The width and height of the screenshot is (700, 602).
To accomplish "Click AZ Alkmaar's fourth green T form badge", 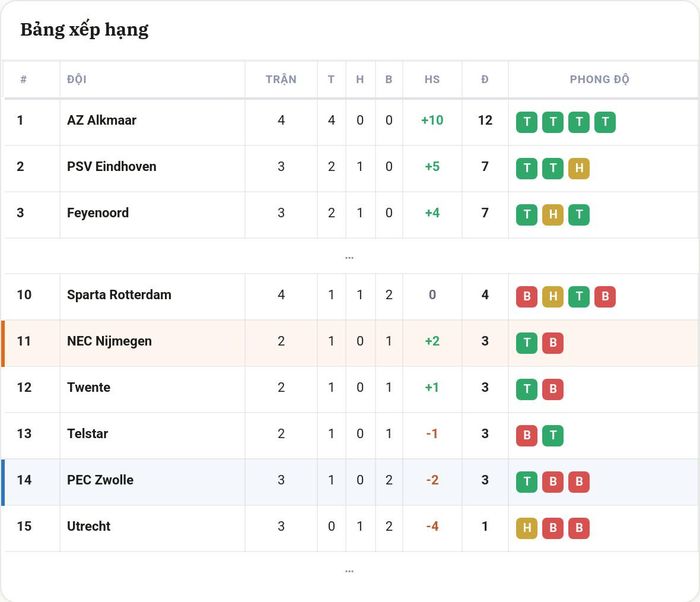I will click(605, 122).
